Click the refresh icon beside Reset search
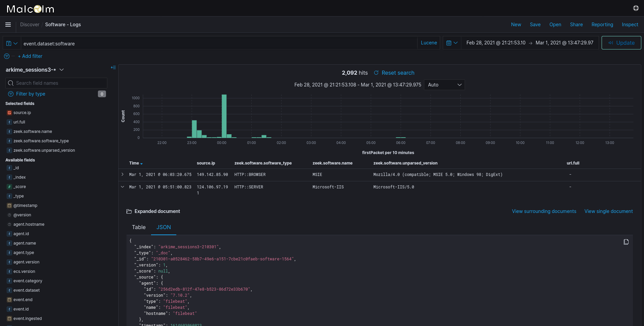Viewport: 644px width, 326px height. [x=376, y=73]
